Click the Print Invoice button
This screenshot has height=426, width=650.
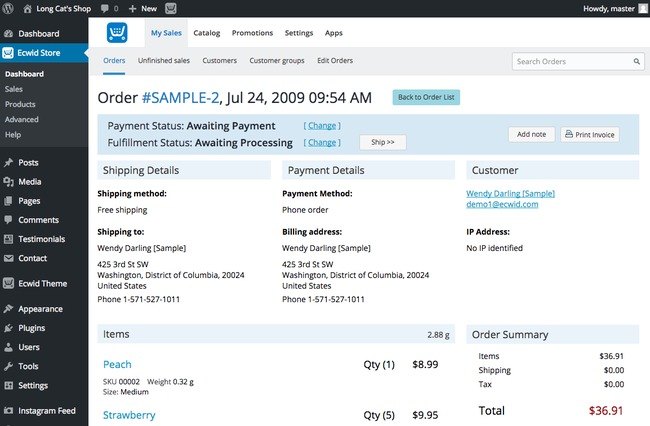coord(590,134)
